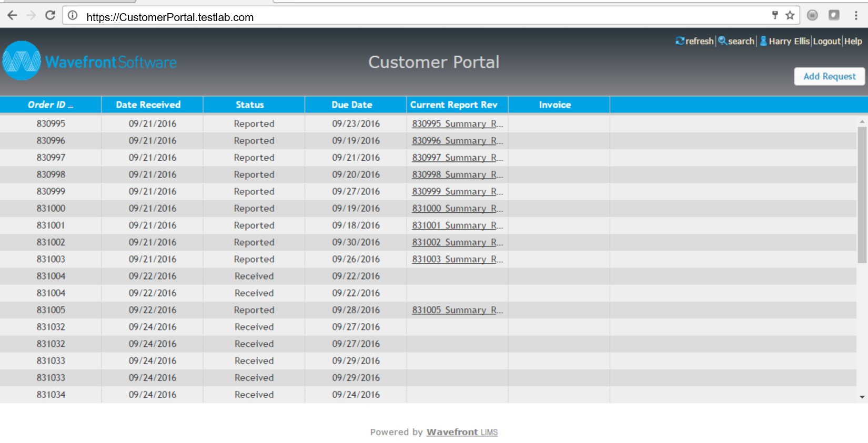Select order ID cell 831005
This screenshot has width=868, height=443.
point(51,310)
